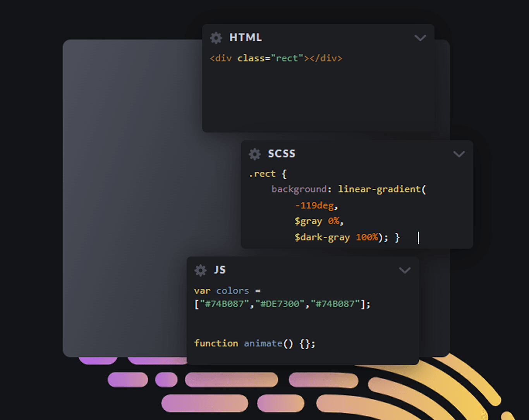Open HTML panel settings gear
529x420 pixels.
pyautogui.click(x=216, y=38)
